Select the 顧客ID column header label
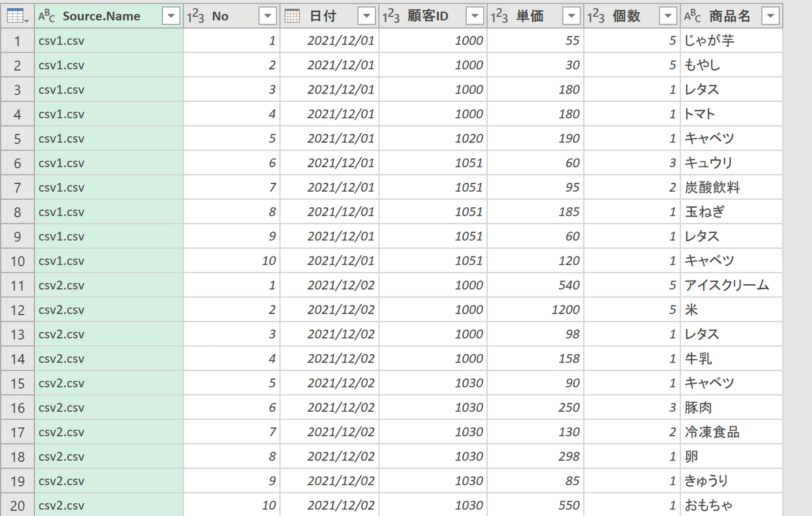812x516 pixels. (428, 16)
